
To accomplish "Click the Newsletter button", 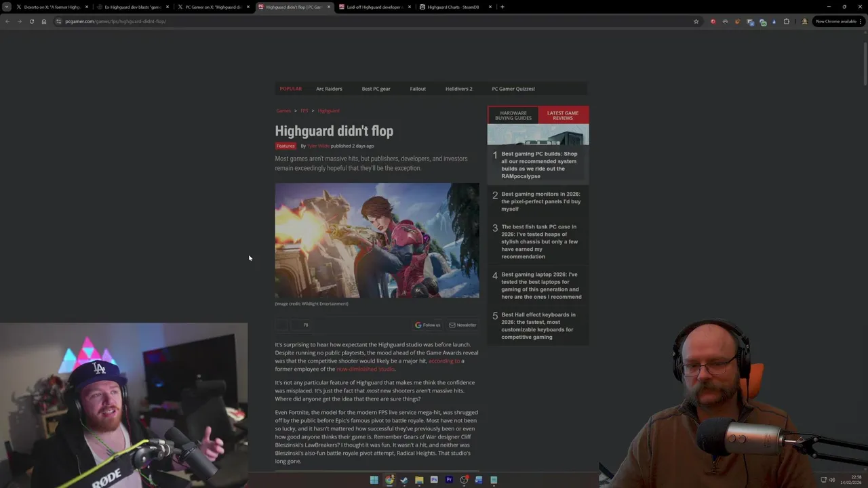I will (x=462, y=325).
